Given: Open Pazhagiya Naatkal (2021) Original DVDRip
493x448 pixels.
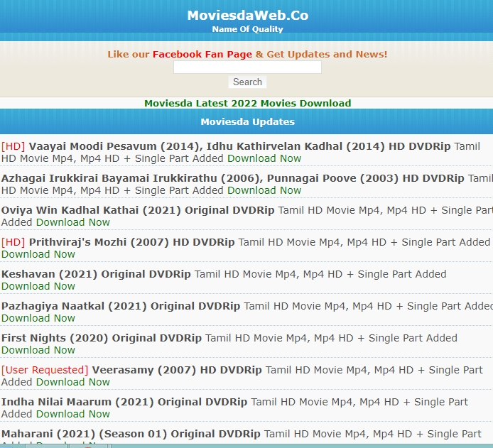Looking at the screenshot, I should pos(121,306).
